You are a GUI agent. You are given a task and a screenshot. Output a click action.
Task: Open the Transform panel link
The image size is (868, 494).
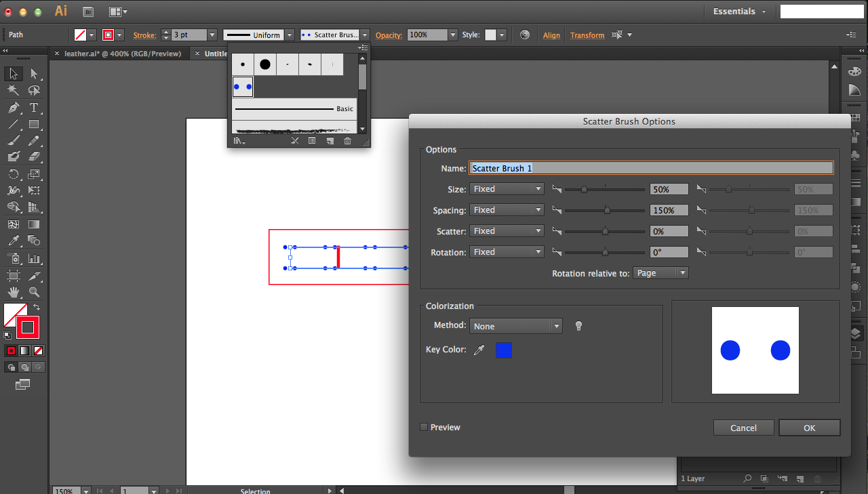(x=587, y=35)
